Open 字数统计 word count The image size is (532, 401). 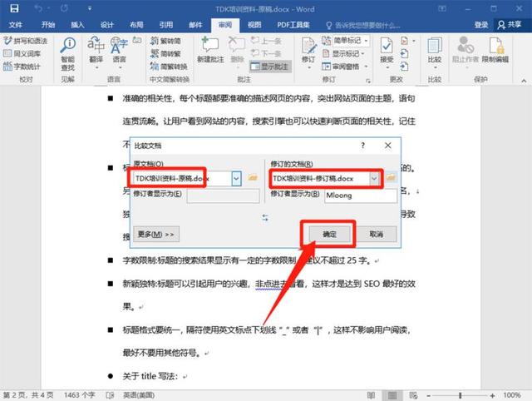point(22,67)
